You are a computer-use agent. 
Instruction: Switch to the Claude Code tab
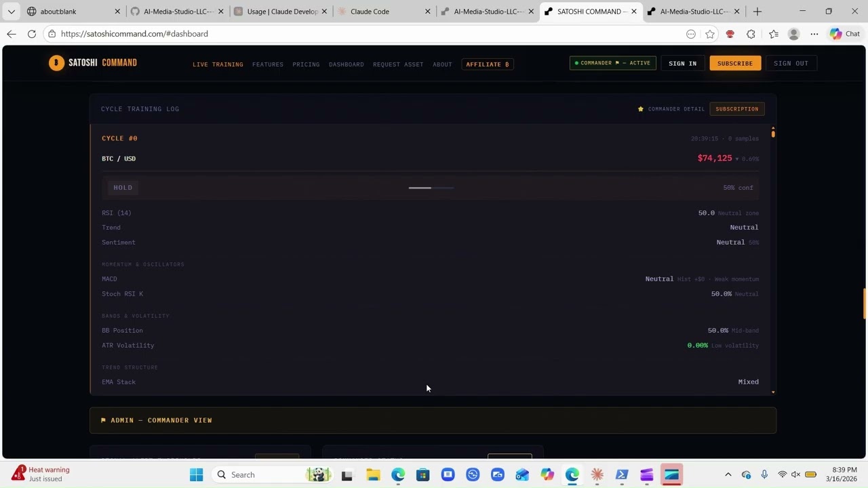[383, 12]
